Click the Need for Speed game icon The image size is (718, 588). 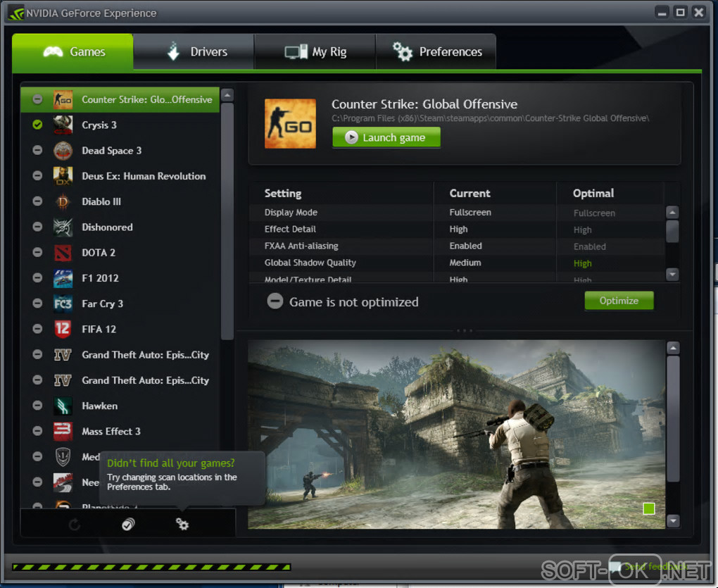tap(63, 482)
